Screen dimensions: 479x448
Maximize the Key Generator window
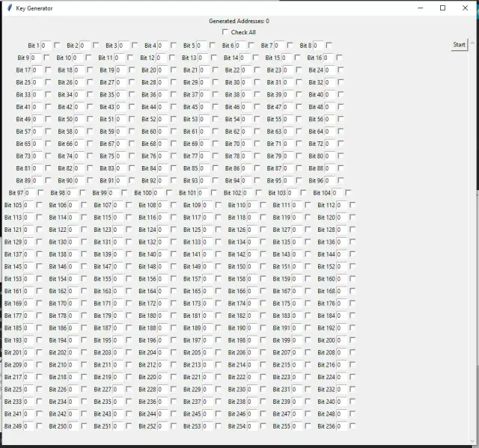442,8
